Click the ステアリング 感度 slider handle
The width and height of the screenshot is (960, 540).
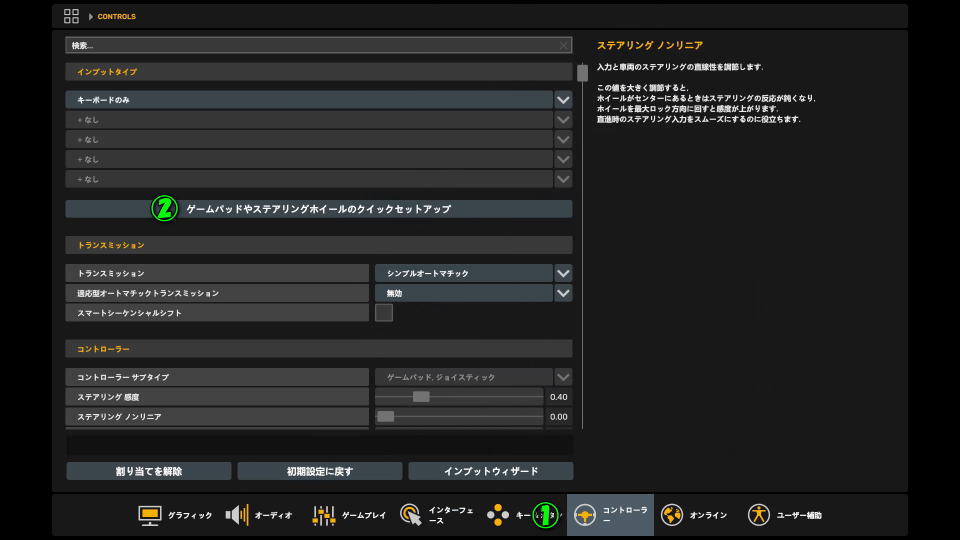coord(421,397)
